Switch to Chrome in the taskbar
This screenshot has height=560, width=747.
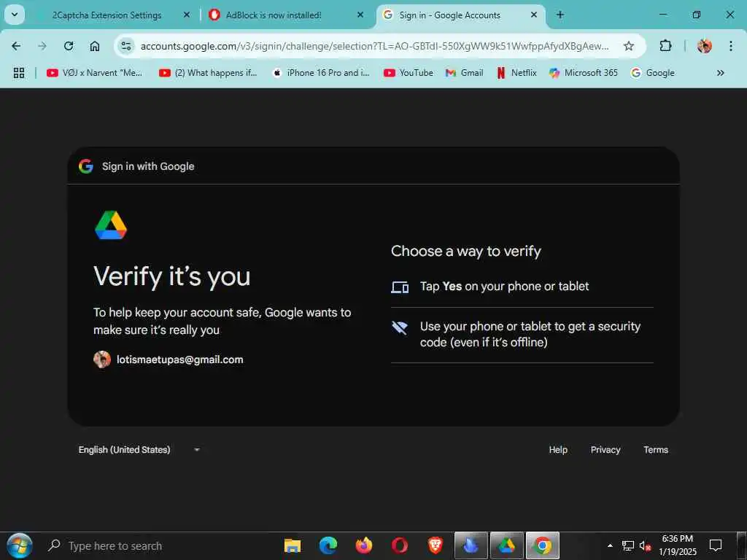coord(542,545)
